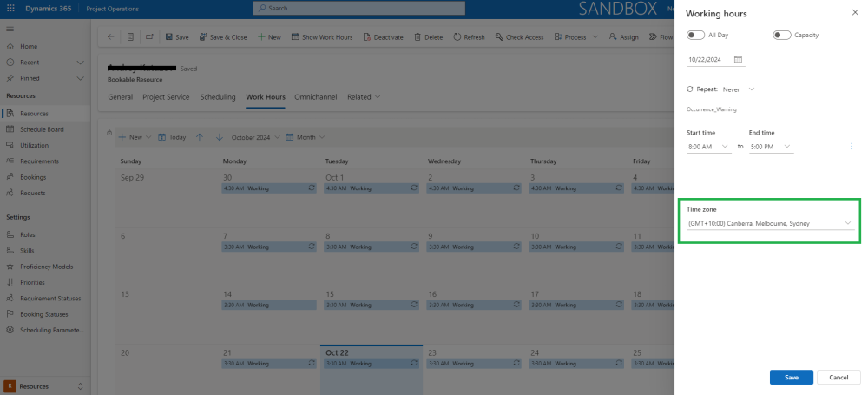Open the Time zone dropdown
This screenshot has height=395, width=868.
(771, 223)
